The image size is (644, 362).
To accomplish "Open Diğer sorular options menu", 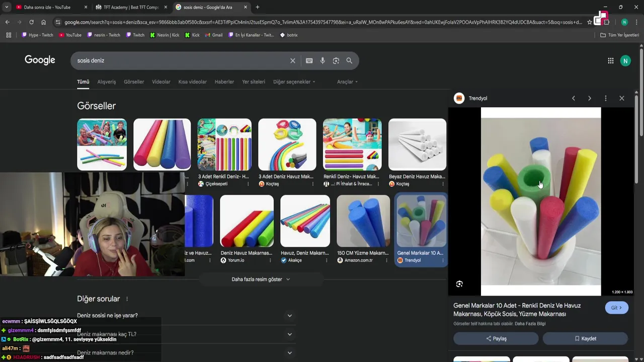I will click(x=127, y=299).
